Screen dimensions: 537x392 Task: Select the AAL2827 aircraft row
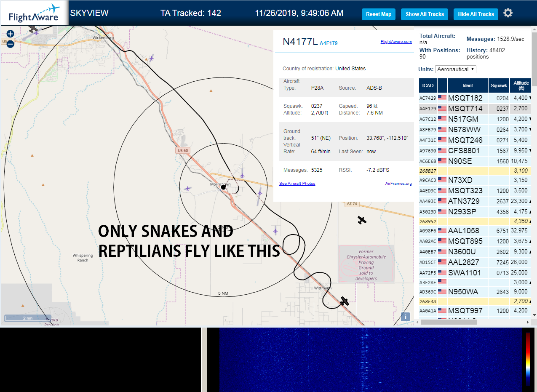pos(475,262)
